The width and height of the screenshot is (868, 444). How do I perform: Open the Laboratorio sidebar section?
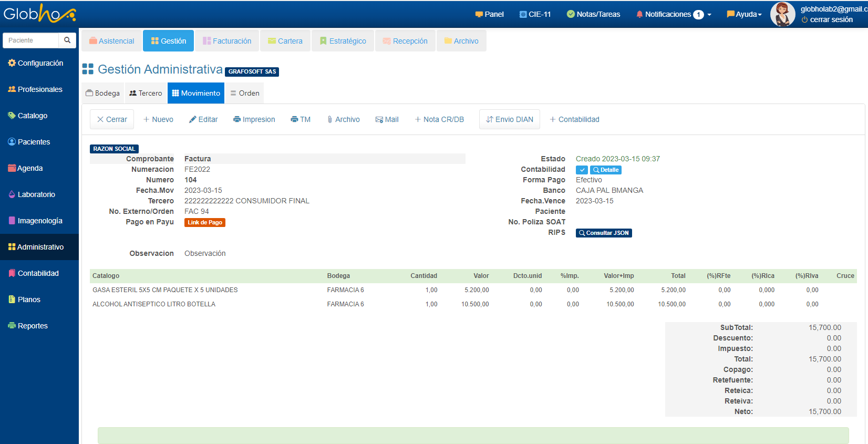coord(36,194)
